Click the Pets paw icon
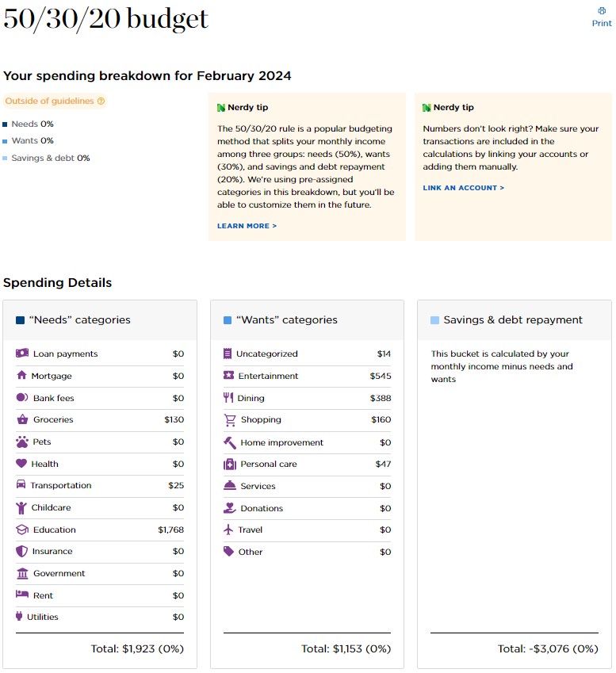 pyautogui.click(x=21, y=442)
